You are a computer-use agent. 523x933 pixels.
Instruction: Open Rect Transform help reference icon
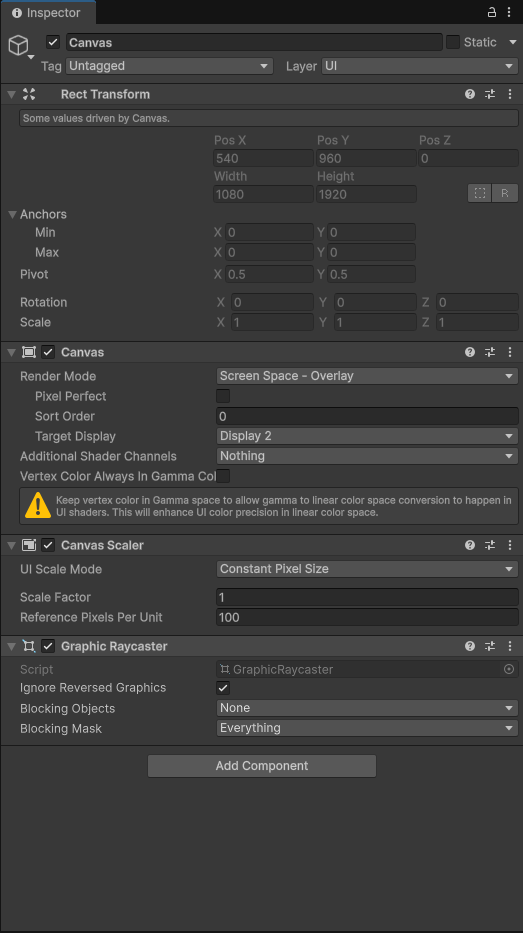[470, 94]
